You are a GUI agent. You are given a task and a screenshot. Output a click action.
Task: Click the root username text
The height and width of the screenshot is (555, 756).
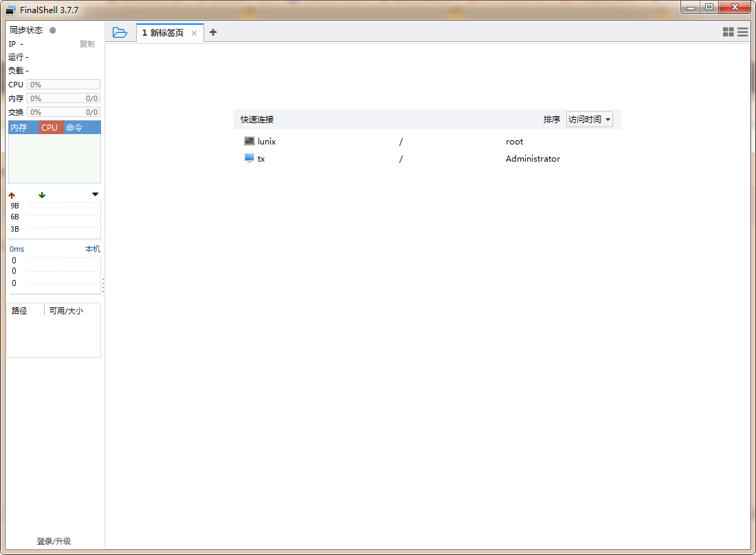point(515,142)
